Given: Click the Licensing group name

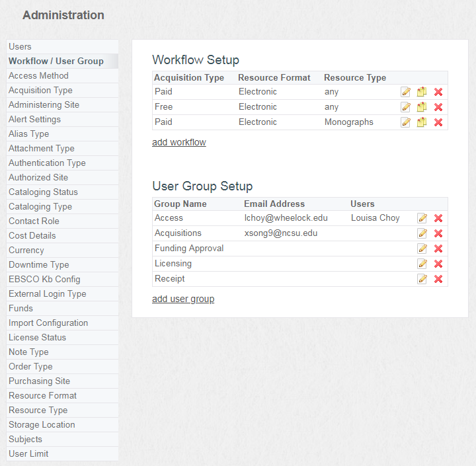Looking at the screenshot, I should 173,264.
